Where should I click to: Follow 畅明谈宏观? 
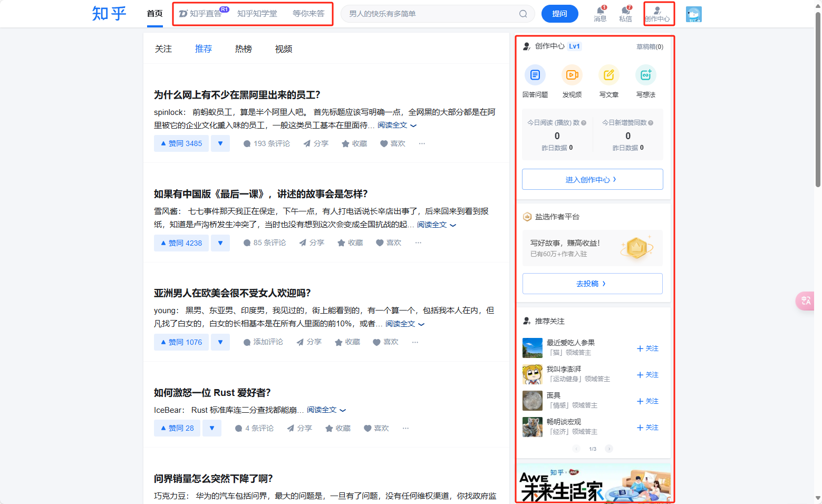(647, 427)
